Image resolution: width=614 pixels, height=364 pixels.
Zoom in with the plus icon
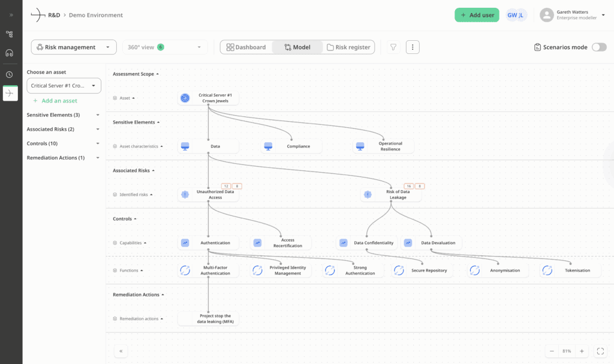[x=582, y=351]
